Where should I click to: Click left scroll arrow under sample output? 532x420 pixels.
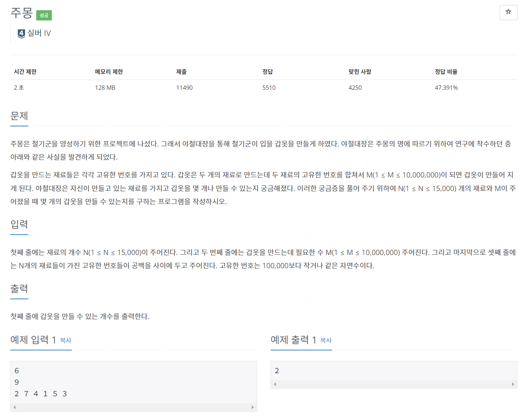click(x=275, y=384)
